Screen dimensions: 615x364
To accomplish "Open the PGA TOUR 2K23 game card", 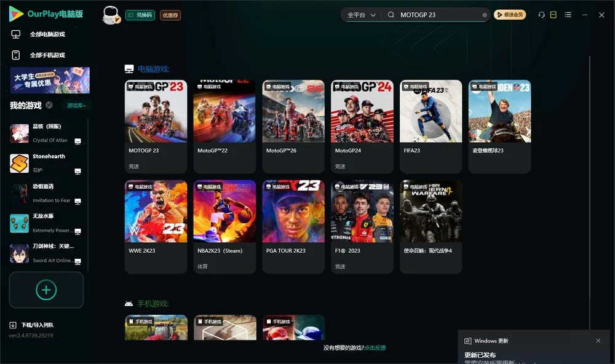I will click(293, 226).
